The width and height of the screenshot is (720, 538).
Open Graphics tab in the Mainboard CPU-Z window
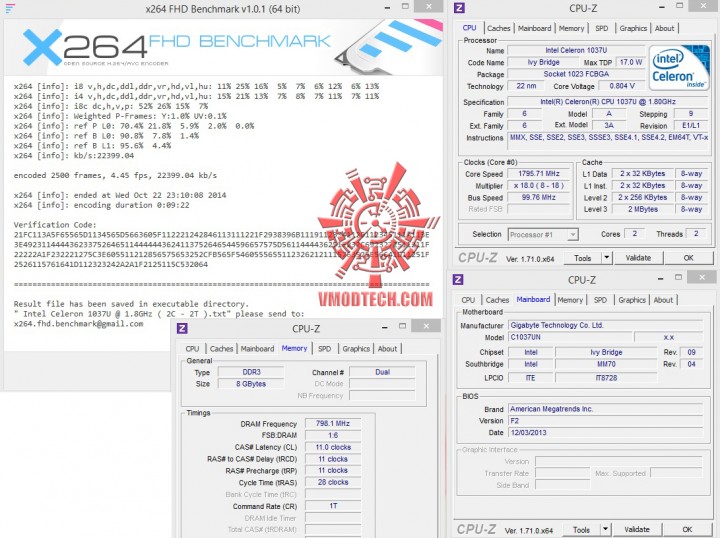[632, 300]
